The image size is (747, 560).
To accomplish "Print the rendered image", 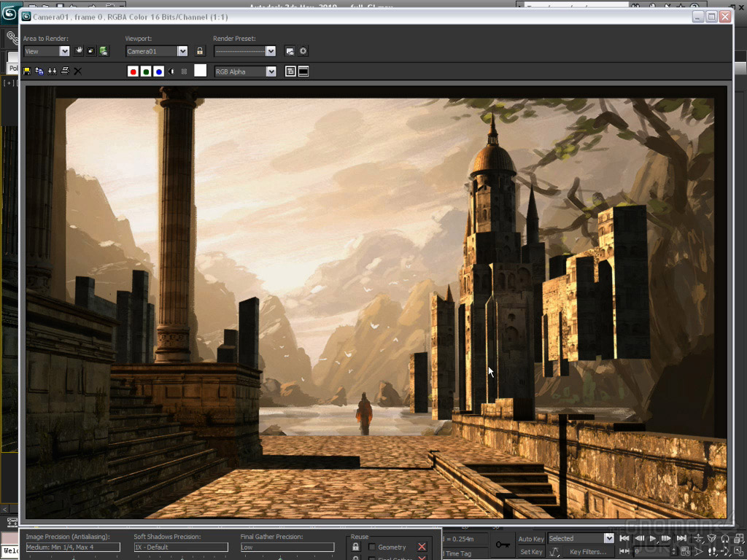I will [x=65, y=71].
